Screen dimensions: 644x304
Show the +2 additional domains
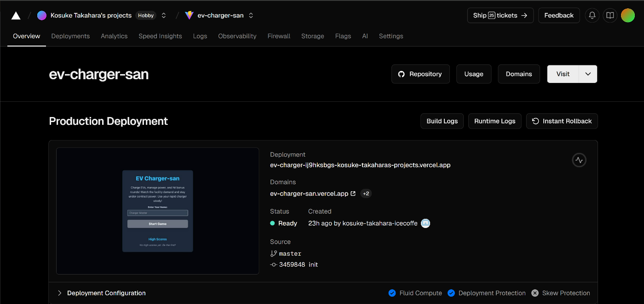click(x=366, y=193)
